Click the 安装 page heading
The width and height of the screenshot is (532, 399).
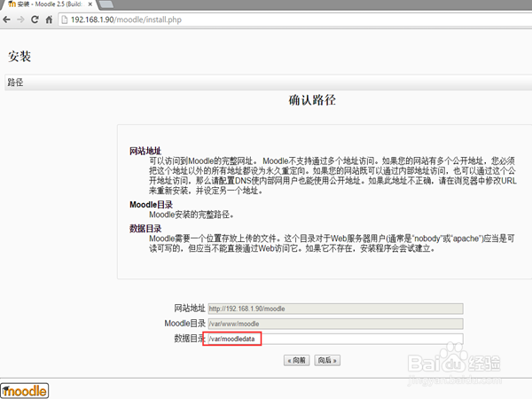pyautogui.click(x=20, y=57)
